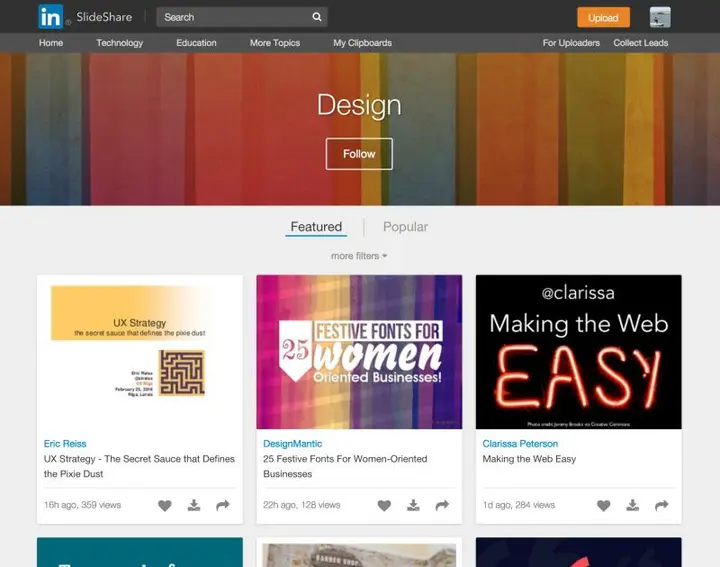Viewport: 720px width, 567px height.
Task: Open Making the Web Easy title link
Action: (x=529, y=459)
